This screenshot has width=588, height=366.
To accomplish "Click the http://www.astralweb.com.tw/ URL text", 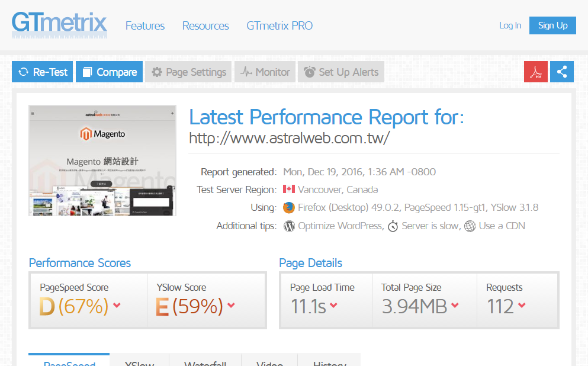I will [290, 138].
